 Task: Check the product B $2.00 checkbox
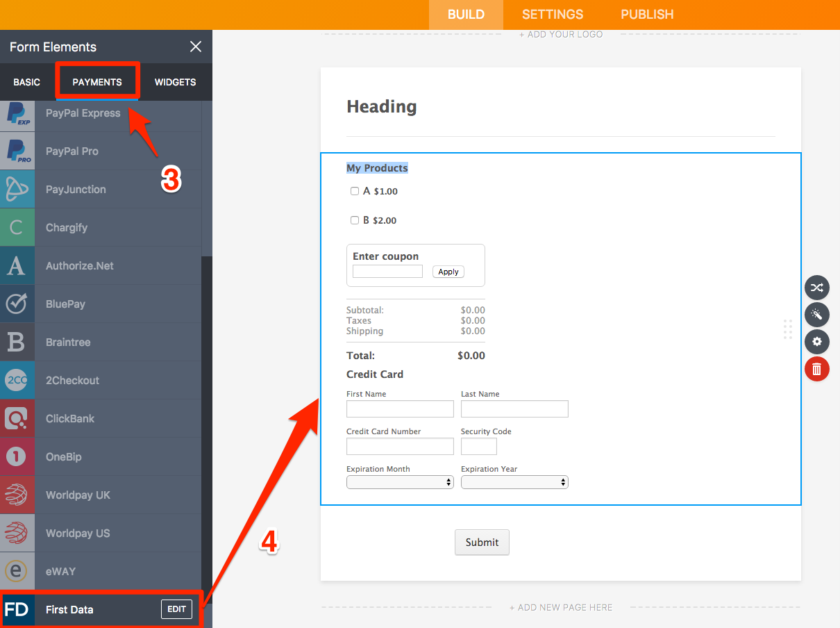[355, 220]
